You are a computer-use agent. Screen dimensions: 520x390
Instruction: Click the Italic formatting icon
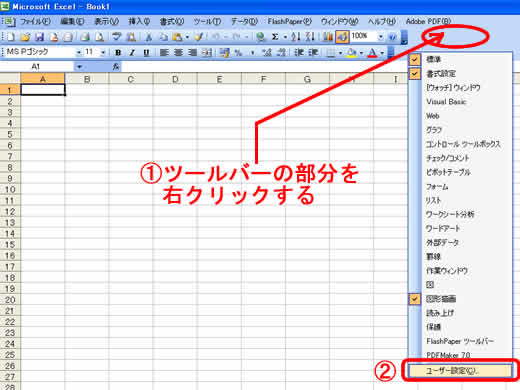[x=132, y=53]
